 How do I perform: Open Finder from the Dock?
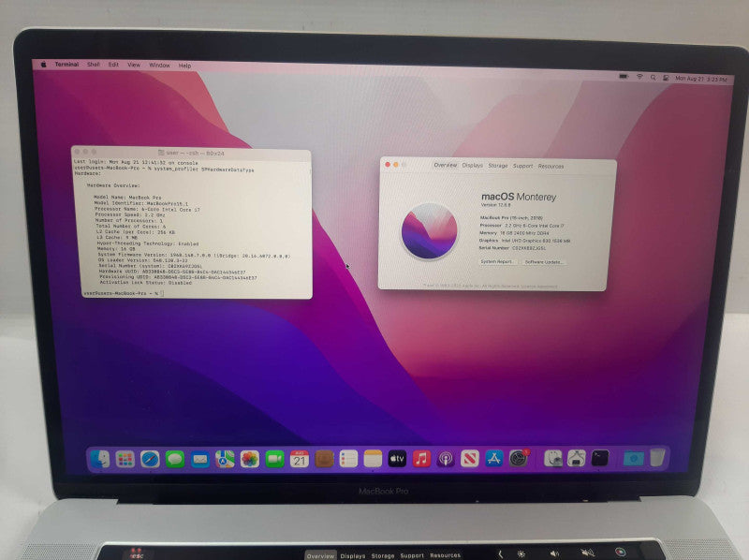point(100,460)
